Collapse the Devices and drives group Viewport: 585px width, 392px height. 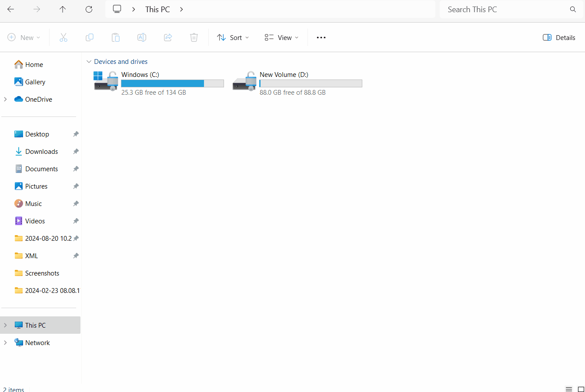coord(89,62)
